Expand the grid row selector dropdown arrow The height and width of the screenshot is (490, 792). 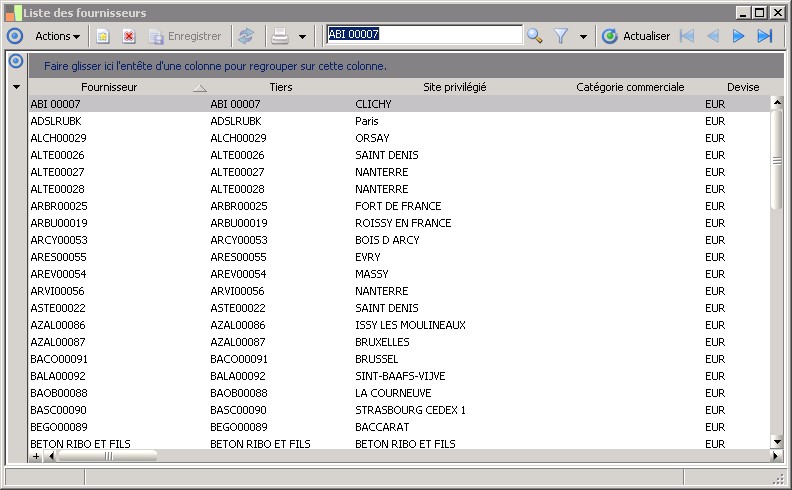click(x=16, y=87)
